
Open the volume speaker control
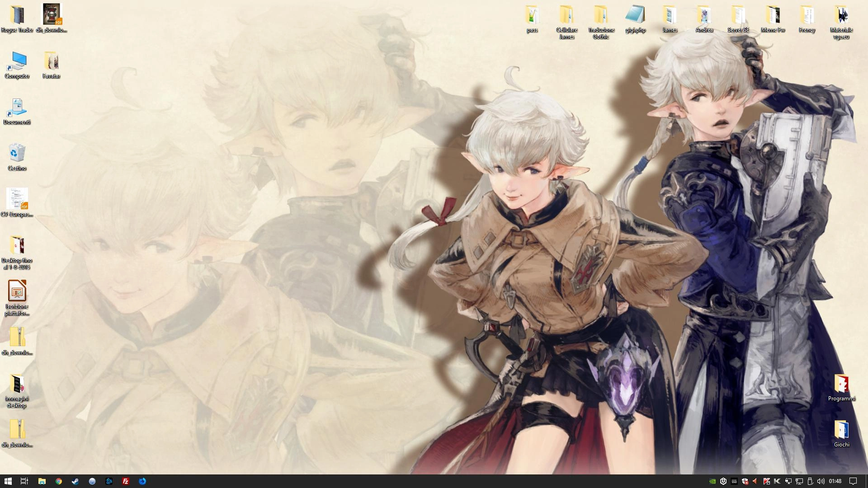pos(821,481)
